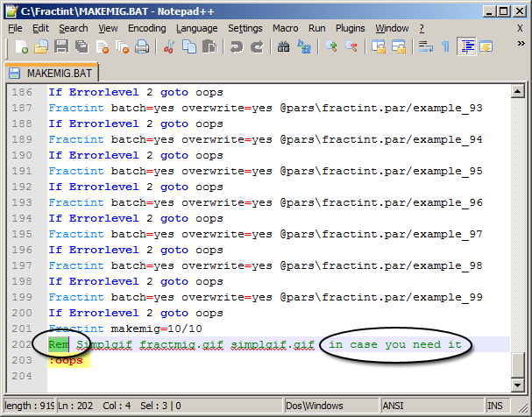Viewport: 532px width, 417px height.
Task: Open a file using folder icon
Action: (41, 46)
